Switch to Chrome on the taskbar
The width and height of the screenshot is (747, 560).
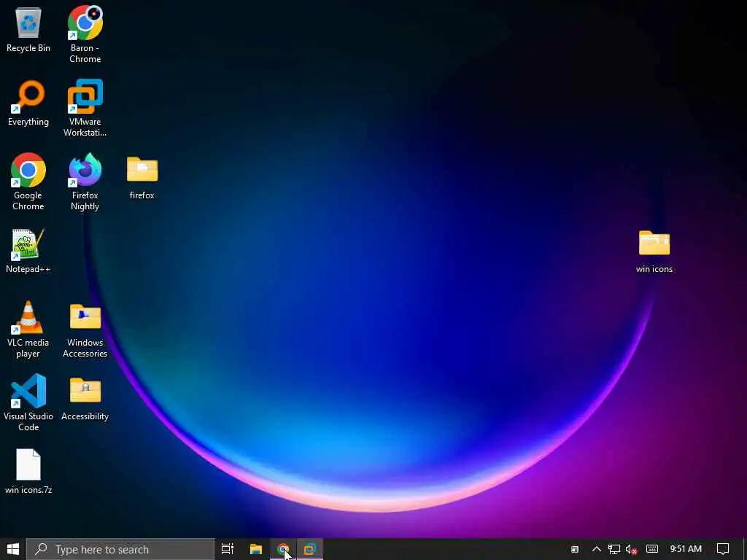283,549
